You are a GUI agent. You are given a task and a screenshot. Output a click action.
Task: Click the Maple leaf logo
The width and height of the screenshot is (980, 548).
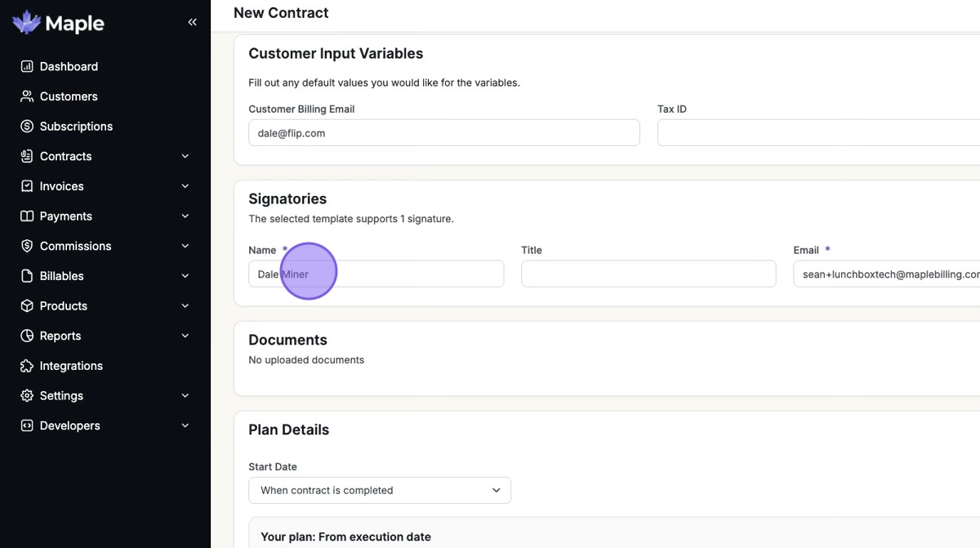[27, 23]
